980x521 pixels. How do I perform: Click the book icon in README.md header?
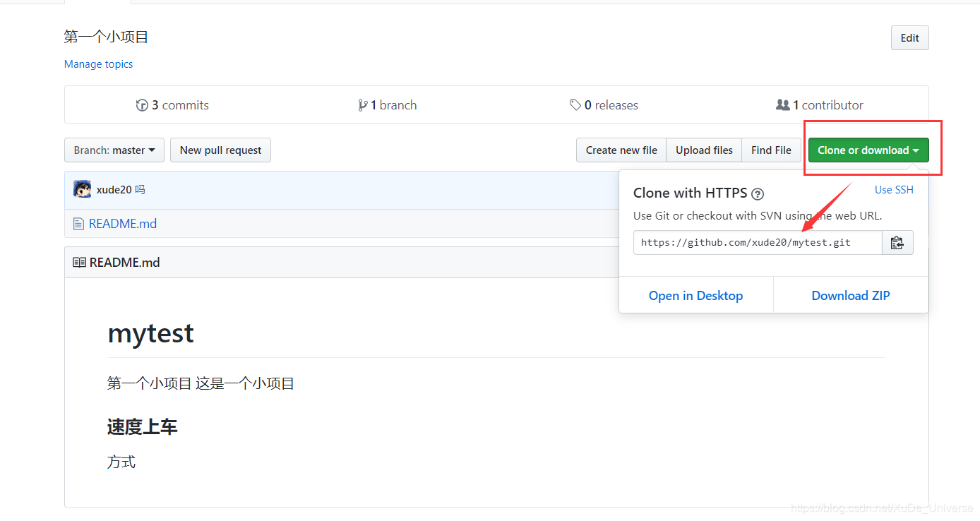[79, 263]
